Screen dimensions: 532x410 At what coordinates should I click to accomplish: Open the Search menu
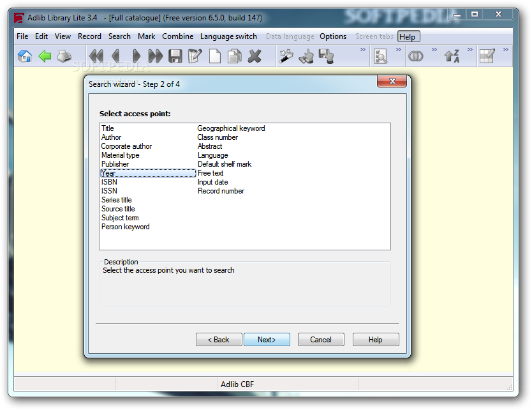pyautogui.click(x=119, y=36)
